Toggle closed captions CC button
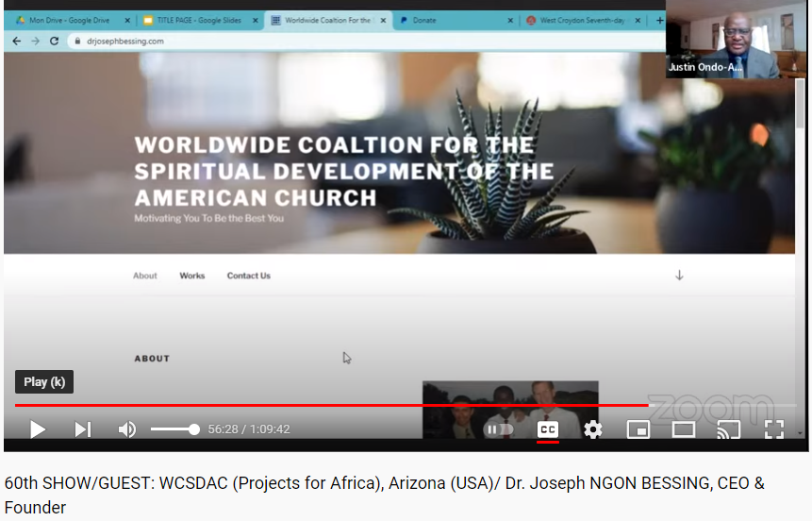This screenshot has height=521, width=812. (x=547, y=429)
